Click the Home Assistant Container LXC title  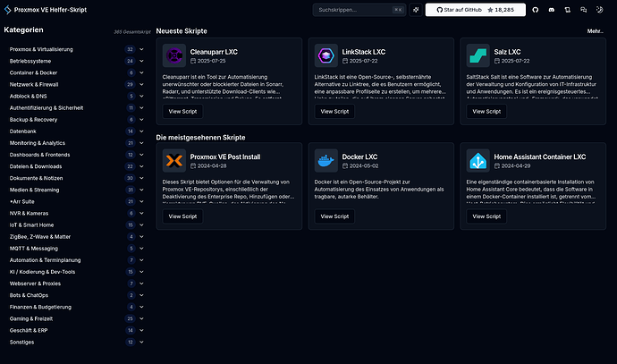(540, 157)
